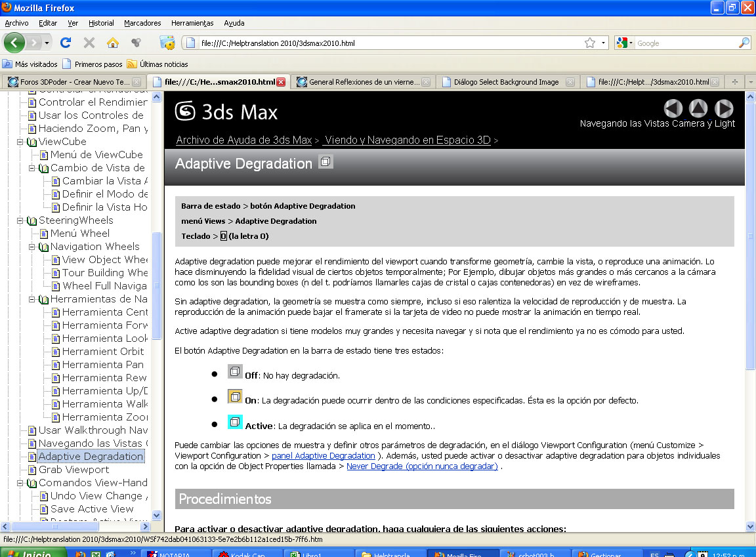Open the Editar menu
Screen dimensions: 756x557
pyautogui.click(x=48, y=23)
